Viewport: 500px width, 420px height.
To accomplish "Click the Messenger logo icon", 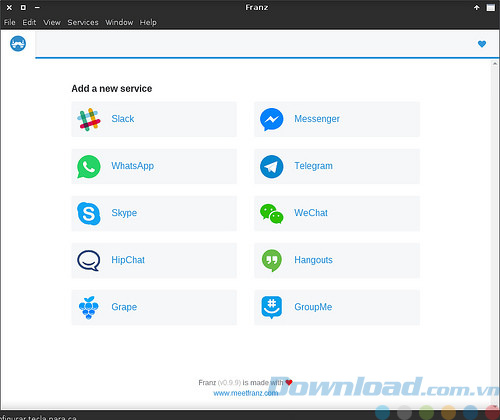I will [272, 119].
